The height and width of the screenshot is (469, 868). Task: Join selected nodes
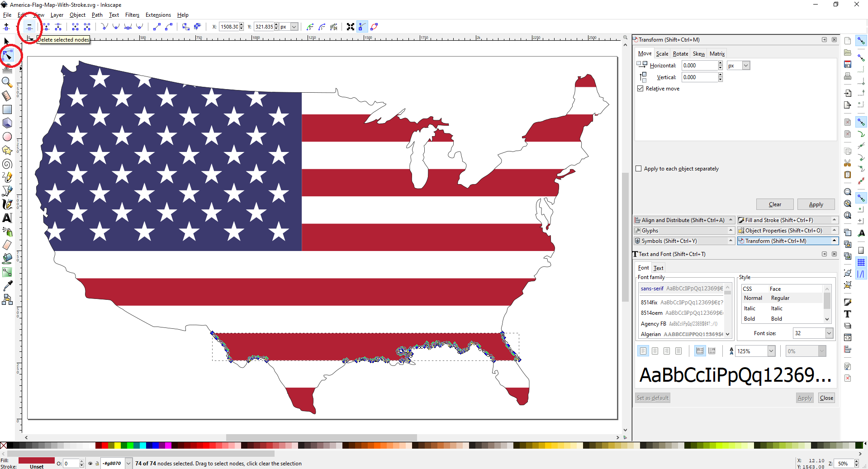(46, 27)
